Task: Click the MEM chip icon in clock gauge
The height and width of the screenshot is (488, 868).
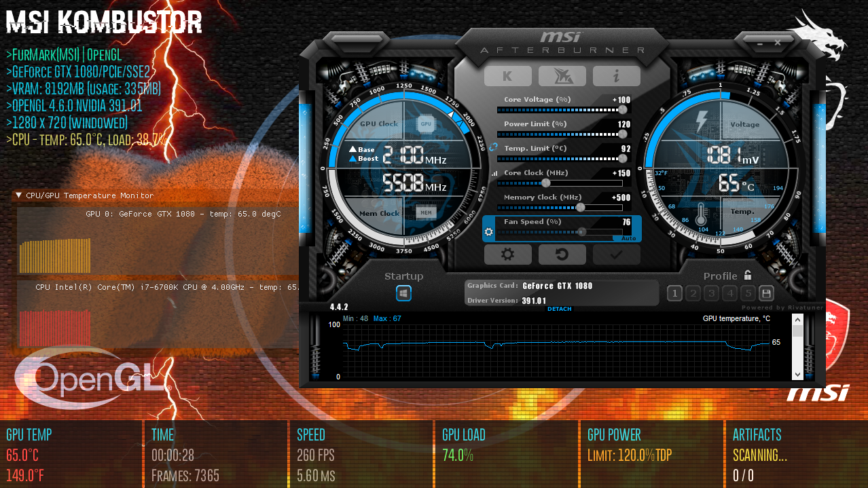Action: (426, 212)
